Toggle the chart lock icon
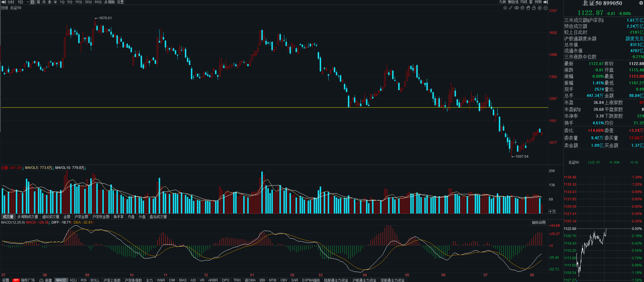644x282 pixels. click(x=534, y=8)
